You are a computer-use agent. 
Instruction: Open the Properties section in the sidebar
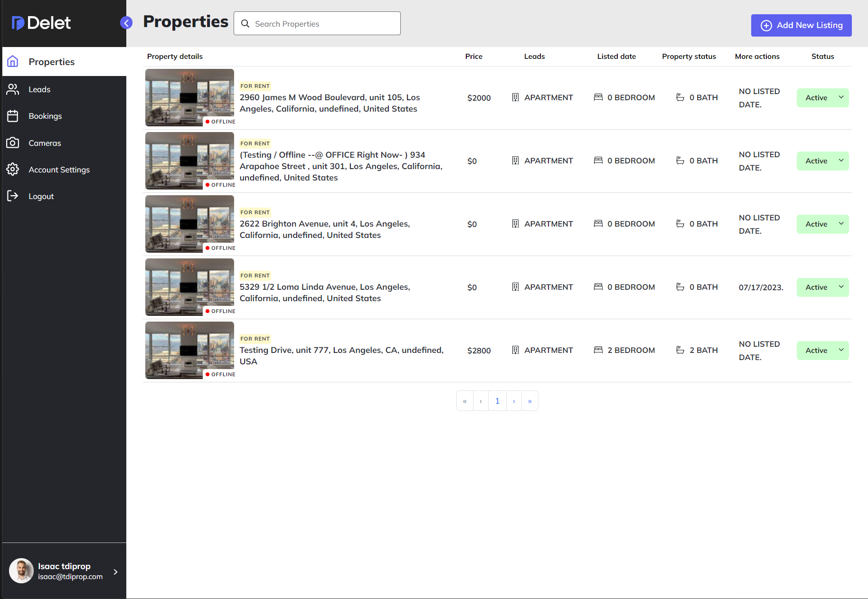[x=51, y=61]
